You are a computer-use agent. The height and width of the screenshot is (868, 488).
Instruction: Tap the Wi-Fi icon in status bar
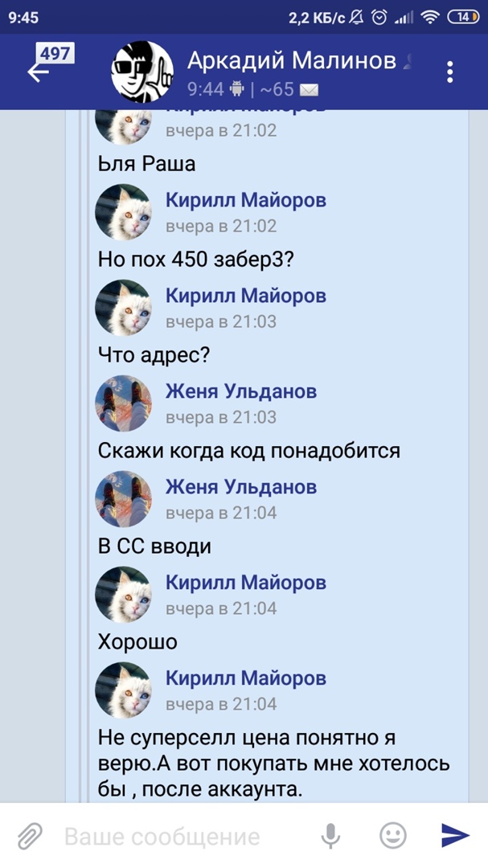click(429, 18)
